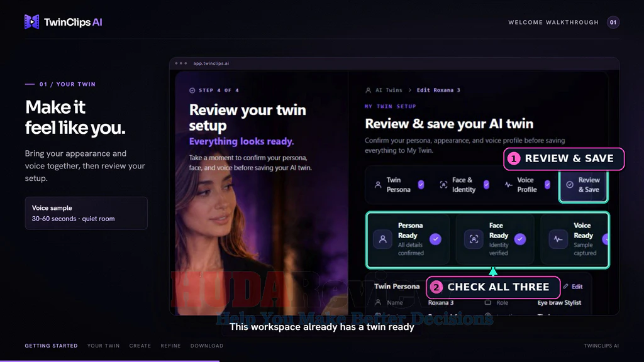Click the app.twinclips.ai address bar

click(x=211, y=63)
